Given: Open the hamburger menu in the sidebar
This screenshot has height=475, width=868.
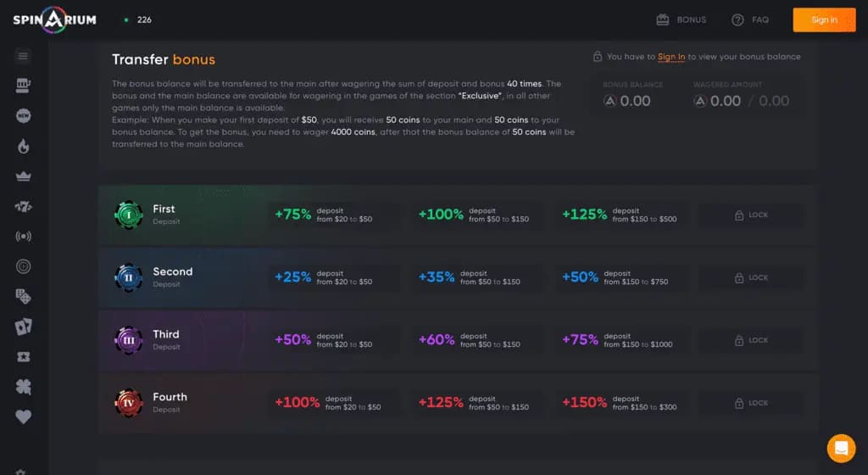Looking at the screenshot, I should point(23,56).
